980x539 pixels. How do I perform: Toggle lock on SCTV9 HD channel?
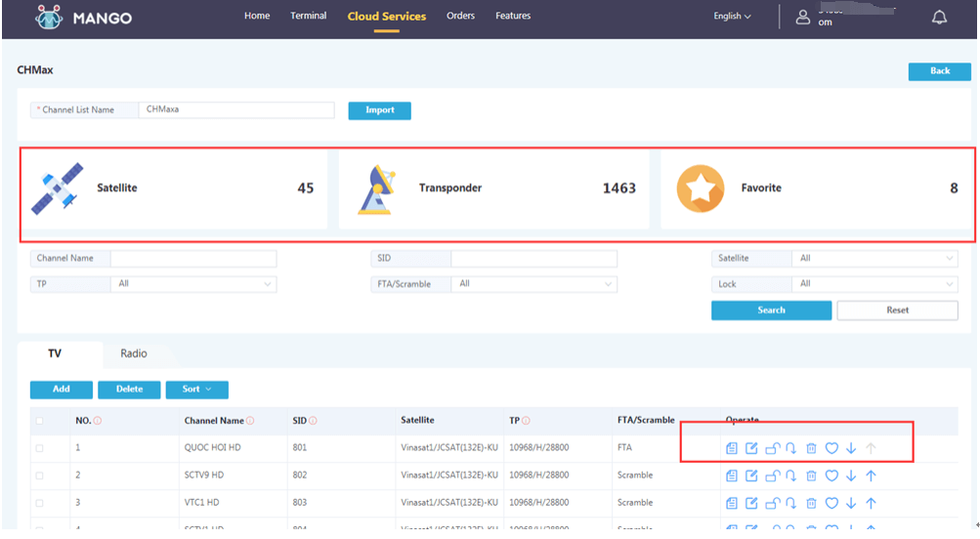[x=773, y=476]
